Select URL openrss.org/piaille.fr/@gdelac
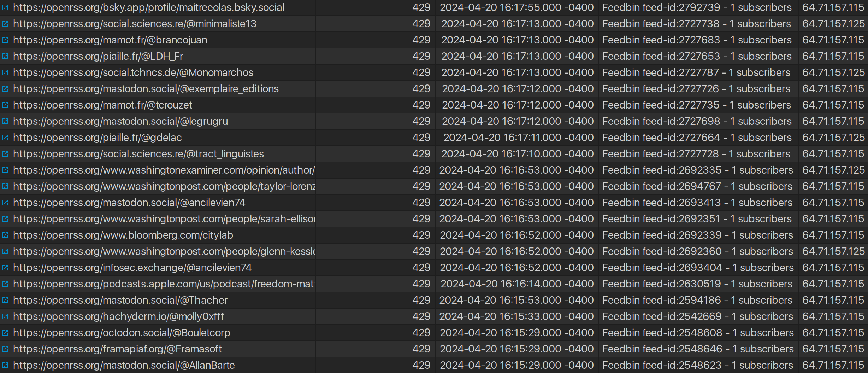 point(98,138)
